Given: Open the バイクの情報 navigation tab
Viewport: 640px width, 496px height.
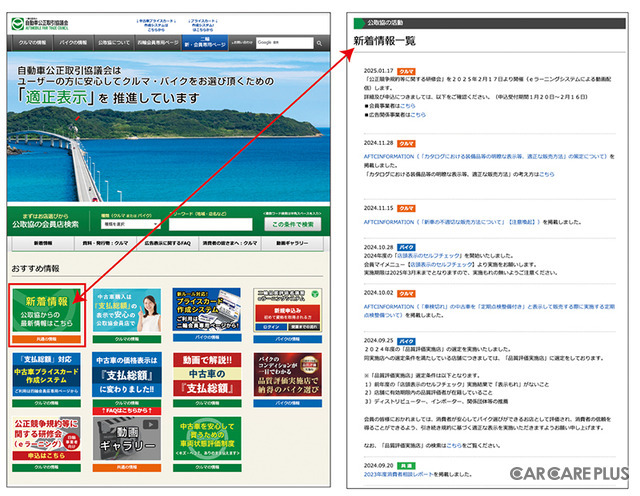Looking at the screenshot, I should click(x=73, y=42).
